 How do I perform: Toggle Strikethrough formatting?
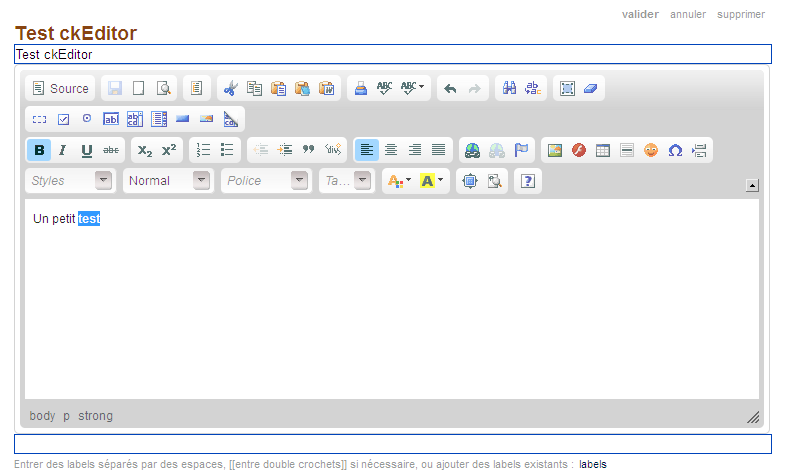tap(111, 150)
